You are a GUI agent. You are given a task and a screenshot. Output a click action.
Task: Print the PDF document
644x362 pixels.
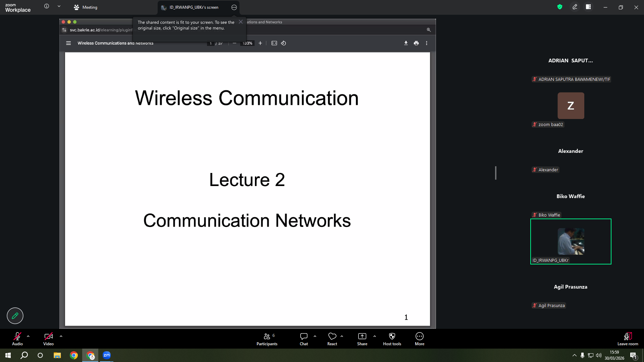pyautogui.click(x=416, y=43)
